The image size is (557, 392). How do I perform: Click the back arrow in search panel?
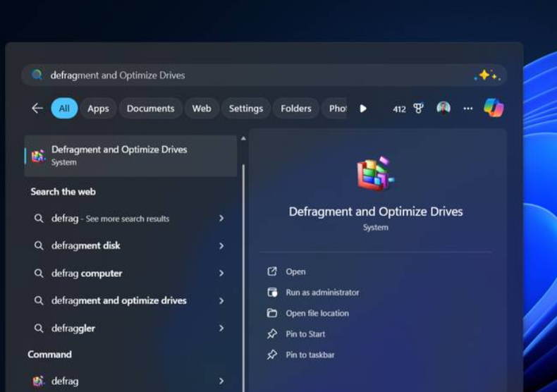pyautogui.click(x=37, y=108)
